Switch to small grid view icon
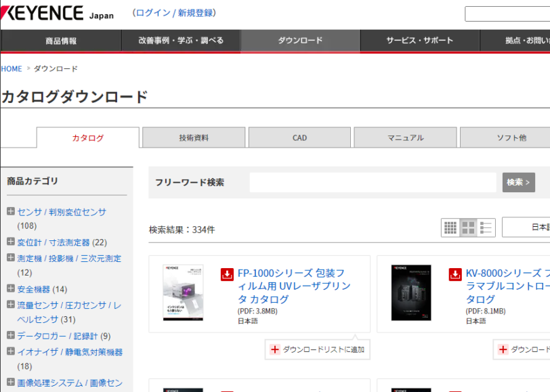550x392 pixels. coord(450,228)
